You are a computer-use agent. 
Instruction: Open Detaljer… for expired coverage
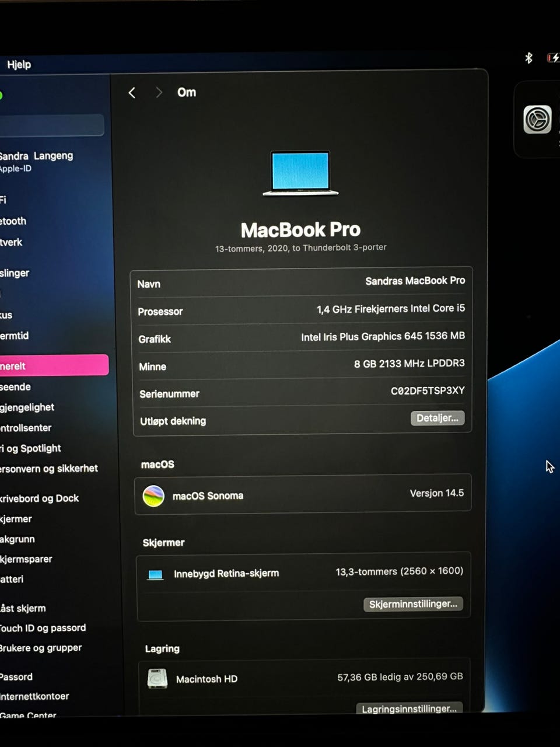[x=437, y=418]
